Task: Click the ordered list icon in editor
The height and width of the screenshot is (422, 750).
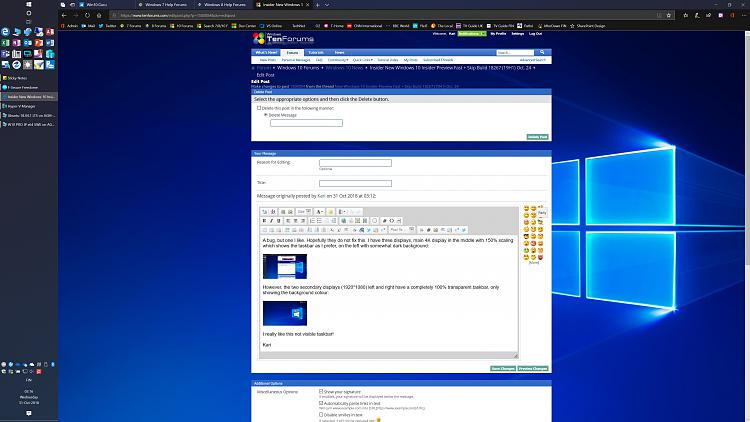Action: tap(312, 221)
